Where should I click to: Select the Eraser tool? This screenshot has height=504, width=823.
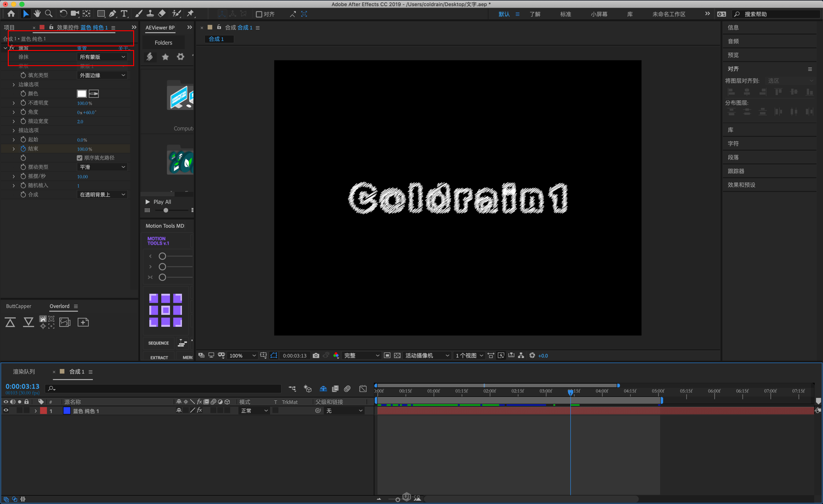point(162,14)
